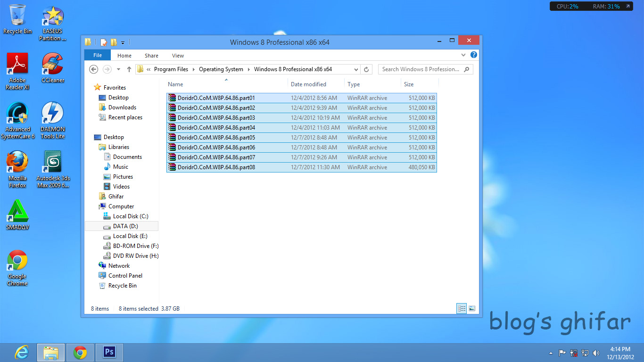Launch Autodesk 3ds Max 2009 shortcut
Image resolution: width=644 pixels, height=362 pixels.
pyautogui.click(x=53, y=169)
